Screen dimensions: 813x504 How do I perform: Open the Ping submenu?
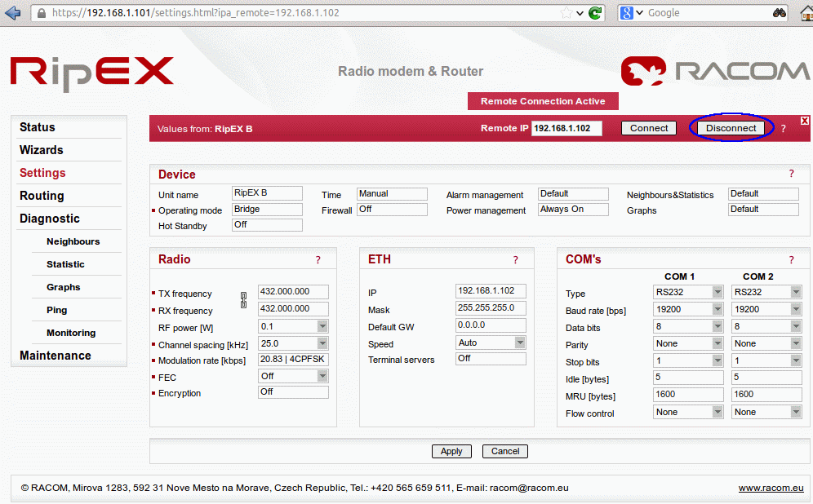[57, 310]
